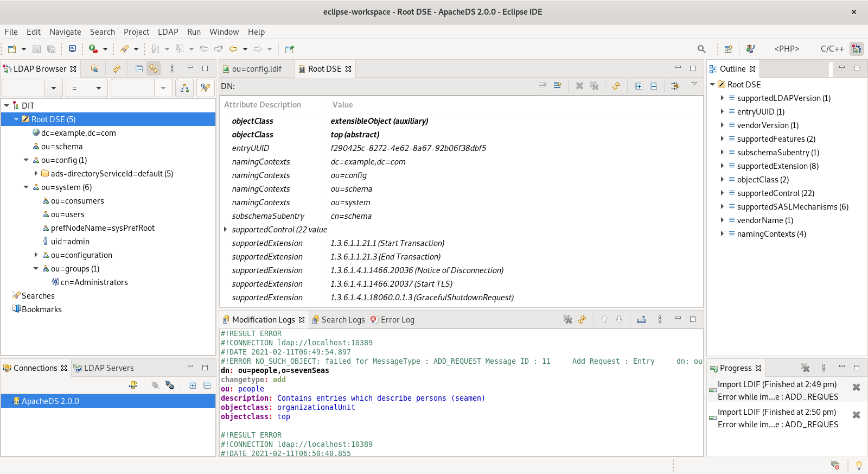Toggle the subtree scope button in quick search
The width and height of the screenshot is (868, 474).
184,88
